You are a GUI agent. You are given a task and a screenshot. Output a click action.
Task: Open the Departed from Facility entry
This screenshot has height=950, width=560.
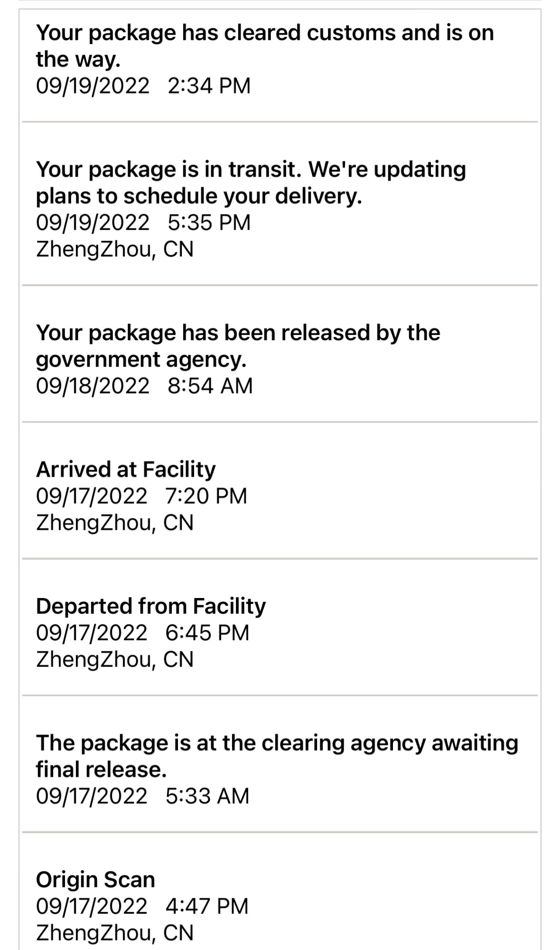(151, 606)
